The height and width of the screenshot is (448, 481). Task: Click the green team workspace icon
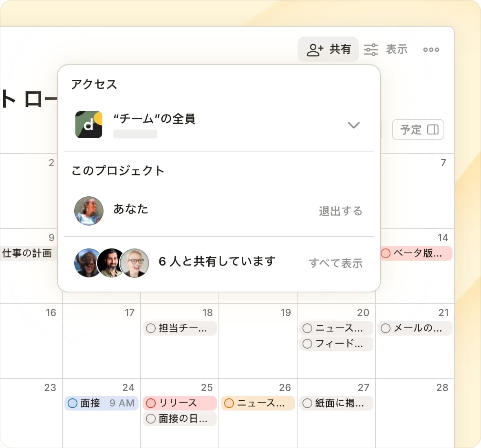pyautogui.click(x=89, y=125)
